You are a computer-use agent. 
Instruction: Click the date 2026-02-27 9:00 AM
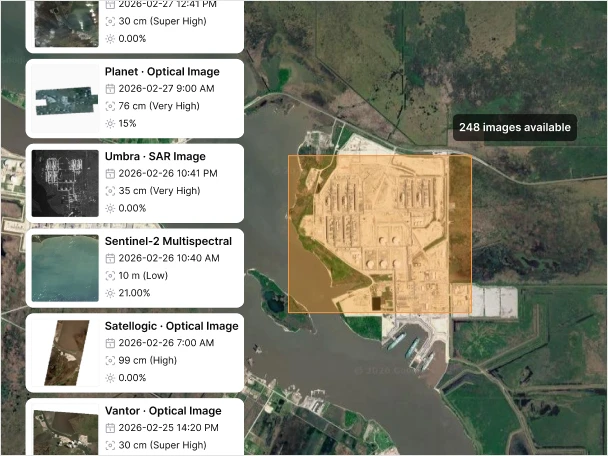point(166,89)
